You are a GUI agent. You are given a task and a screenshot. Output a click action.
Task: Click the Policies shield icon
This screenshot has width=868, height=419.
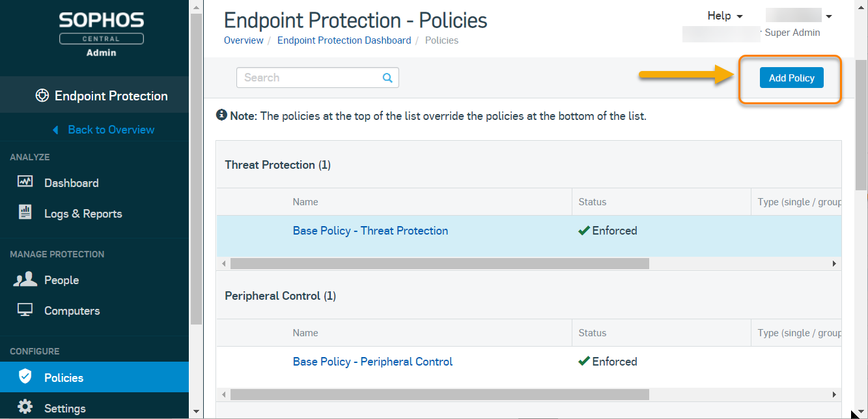[25, 377]
